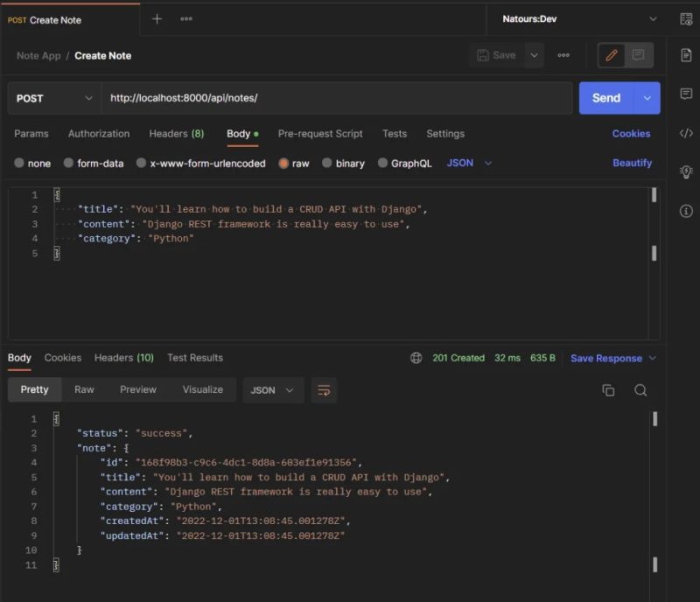Open the JSON language dropdown in body editor
Screen dimensions: 700x602
click(464, 163)
